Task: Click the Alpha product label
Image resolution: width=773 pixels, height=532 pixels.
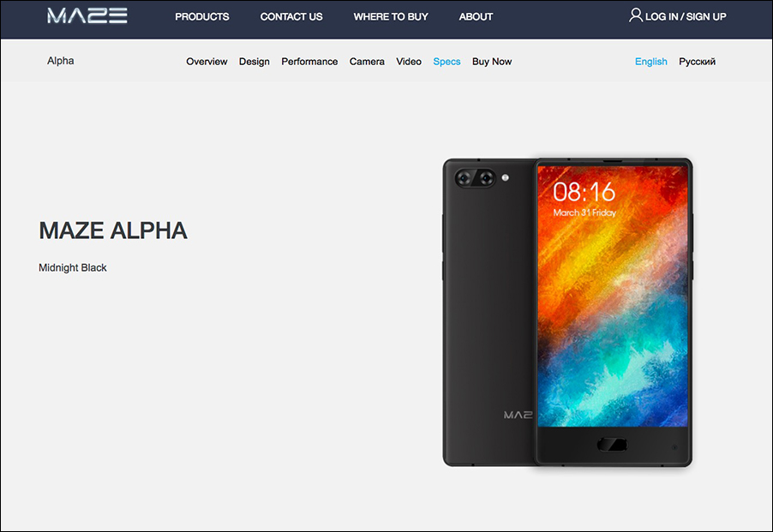Action: 61,61
